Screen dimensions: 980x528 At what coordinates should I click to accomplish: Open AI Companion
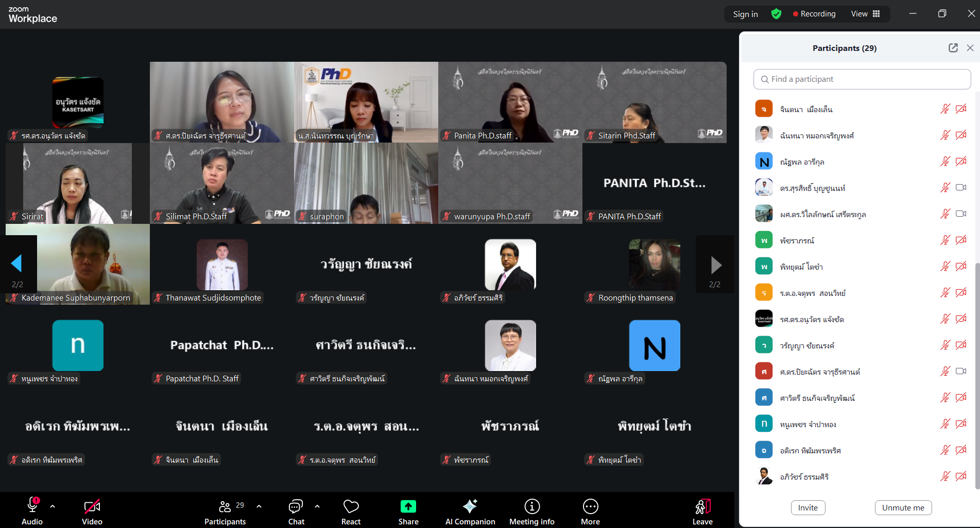point(470,512)
